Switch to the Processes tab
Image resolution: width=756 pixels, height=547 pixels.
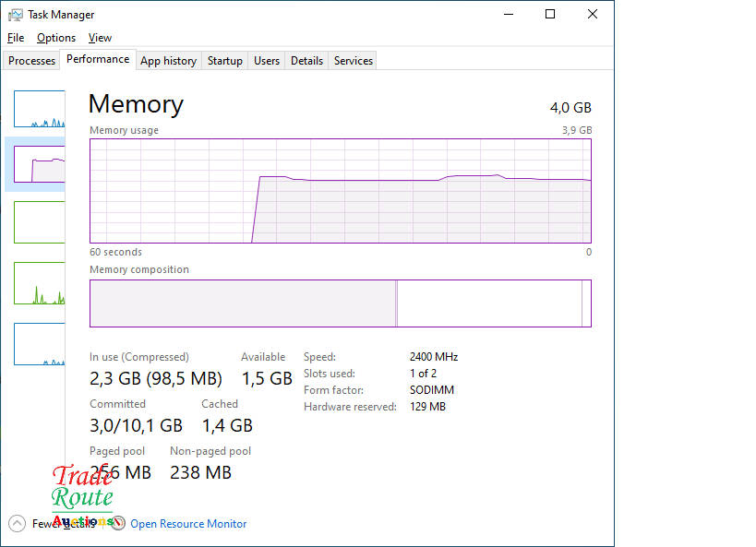32,61
